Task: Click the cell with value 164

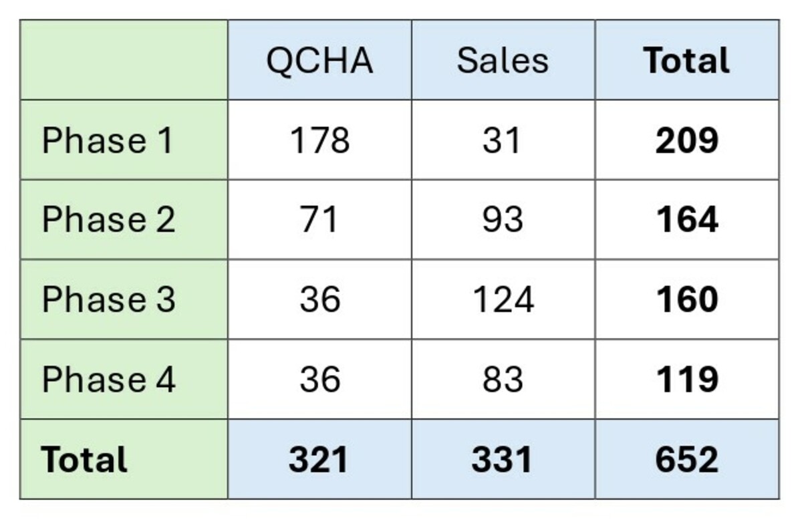Action: (x=687, y=219)
